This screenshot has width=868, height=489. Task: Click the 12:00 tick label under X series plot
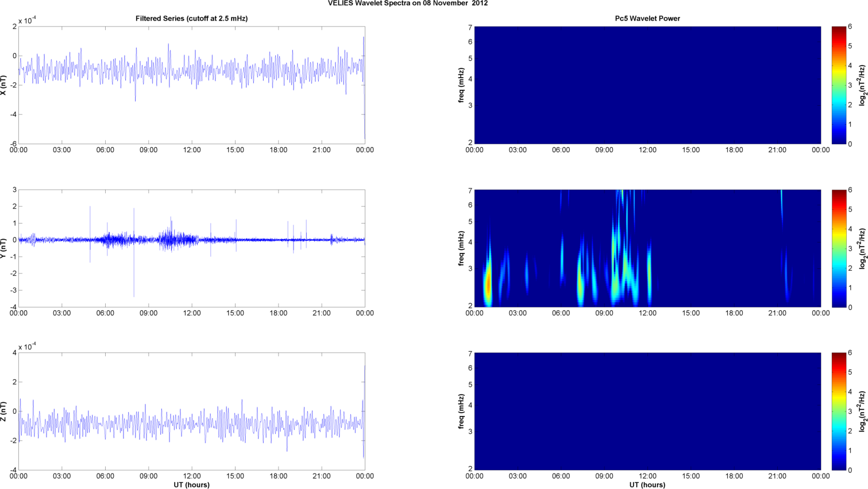coord(192,150)
